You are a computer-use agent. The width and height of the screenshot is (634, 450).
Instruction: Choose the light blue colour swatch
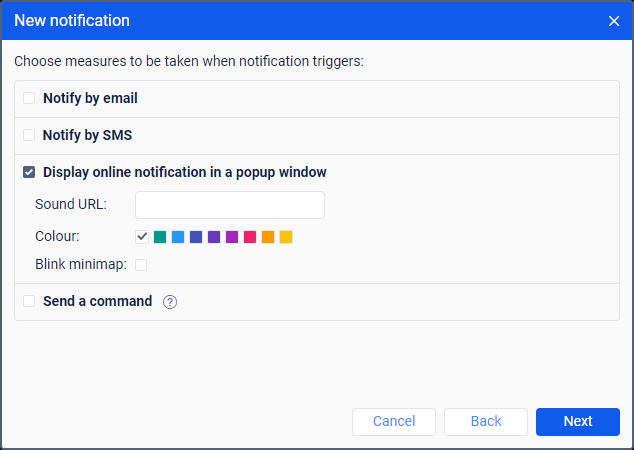click(x=178, y=237)
